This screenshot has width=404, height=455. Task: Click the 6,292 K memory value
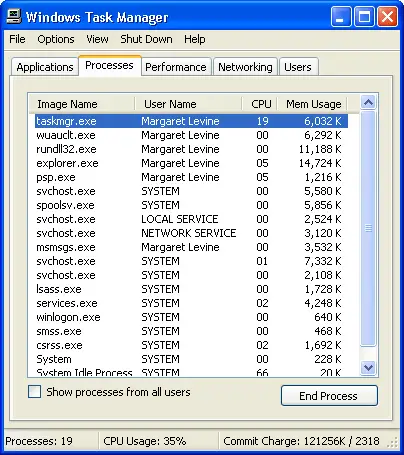323,135
